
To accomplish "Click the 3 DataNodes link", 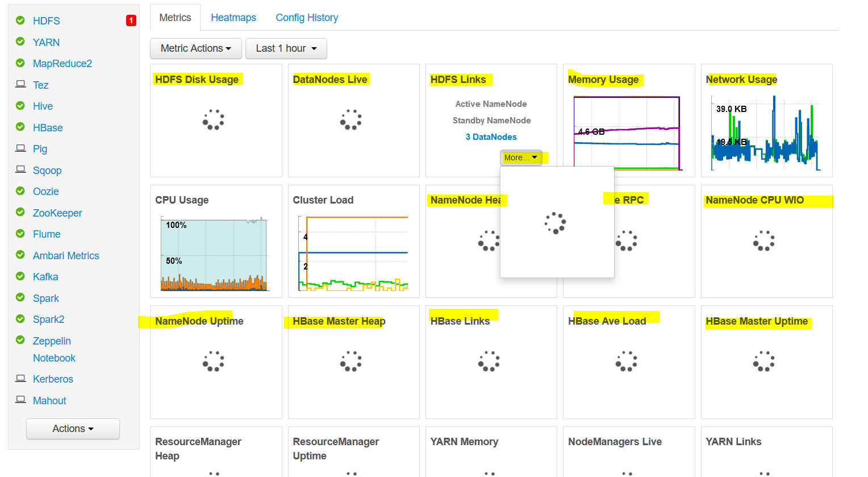I will point(491,136).
